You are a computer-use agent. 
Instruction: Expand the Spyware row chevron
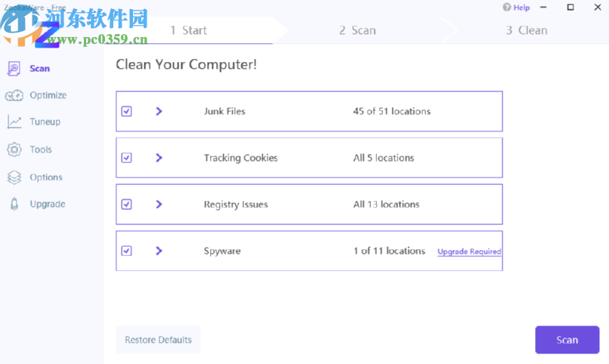click(x=159, y=251)
